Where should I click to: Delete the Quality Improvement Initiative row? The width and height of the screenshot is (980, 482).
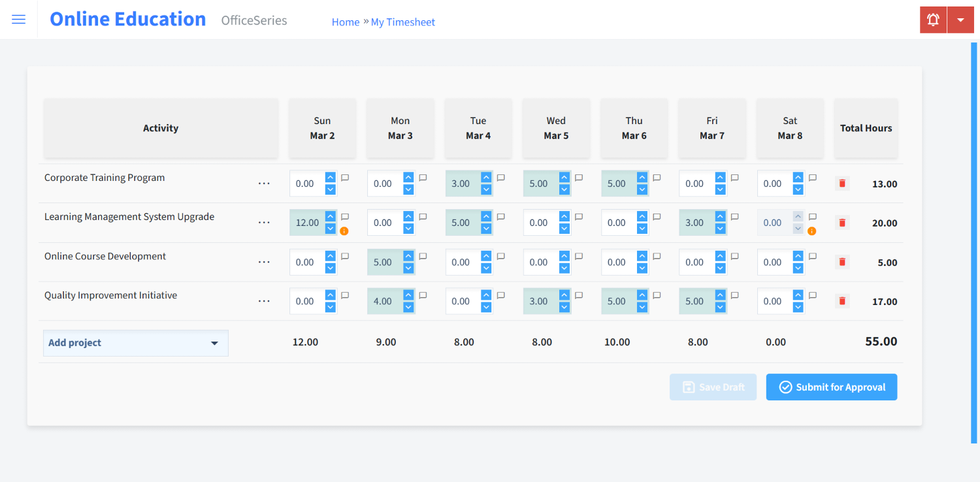pos(841,301)
